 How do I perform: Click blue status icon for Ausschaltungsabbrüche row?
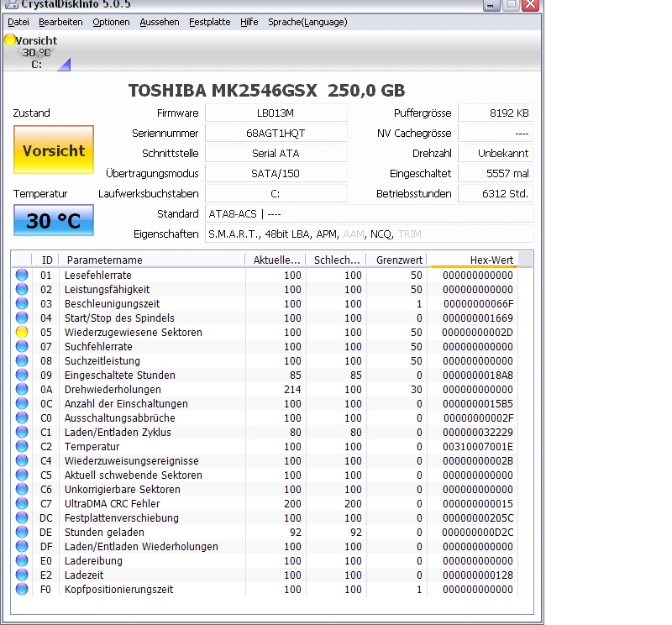pos(22,418)
